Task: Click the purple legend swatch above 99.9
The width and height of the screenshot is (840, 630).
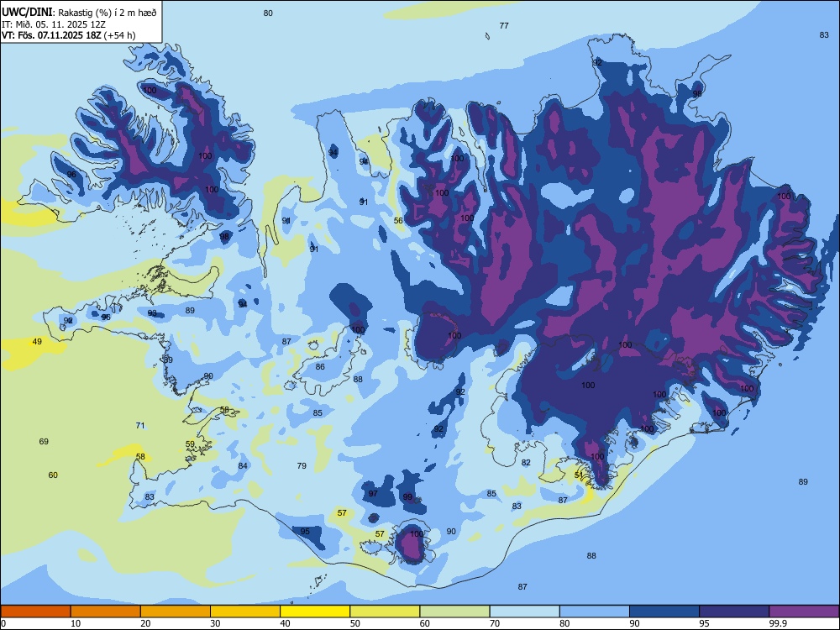Action: pyautogui.click(x=804, y=612)
